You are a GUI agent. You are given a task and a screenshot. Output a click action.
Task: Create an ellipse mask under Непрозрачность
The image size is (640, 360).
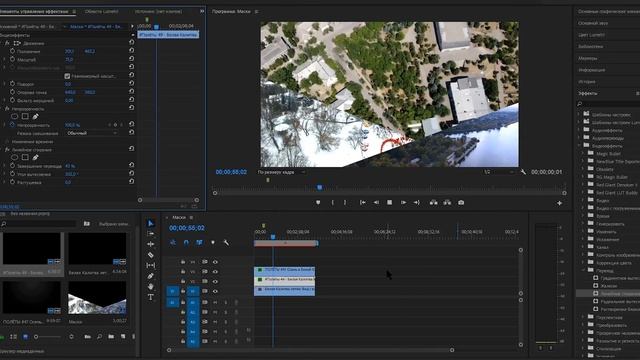point(14,117)
